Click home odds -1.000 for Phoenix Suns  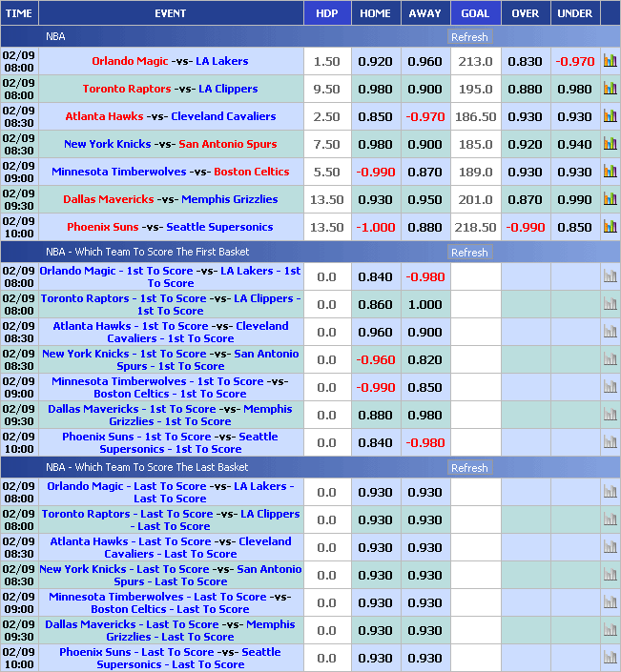pyautogui.click(x=375, y=227)
